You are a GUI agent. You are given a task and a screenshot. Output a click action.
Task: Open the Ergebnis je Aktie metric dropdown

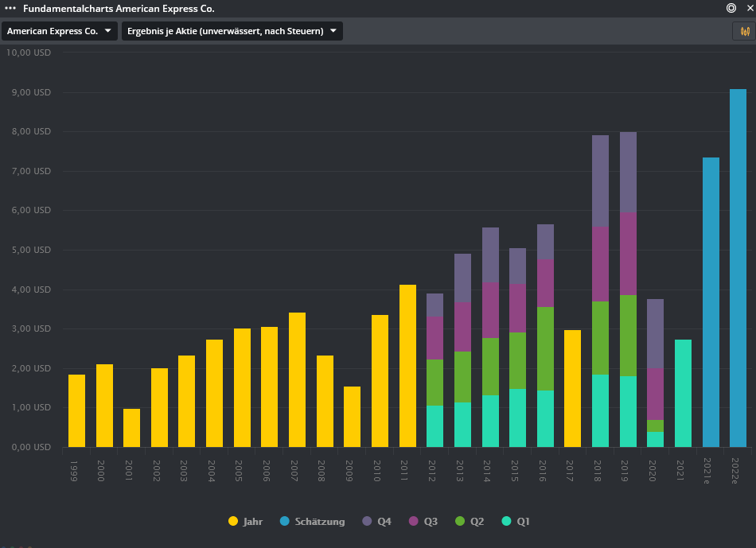[x=232, y=31]
